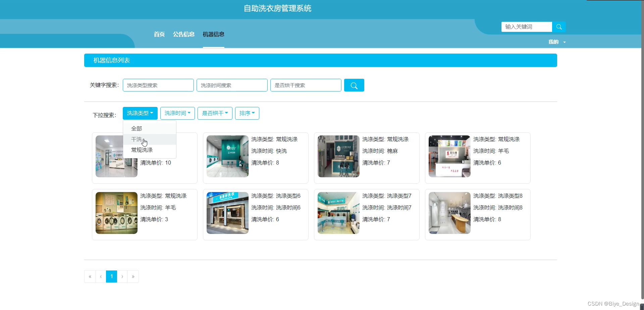Click the text 洗涤时间: 洗涤时间8
The width and height of the screenshot is (644, 310).
tap(498, 208)
